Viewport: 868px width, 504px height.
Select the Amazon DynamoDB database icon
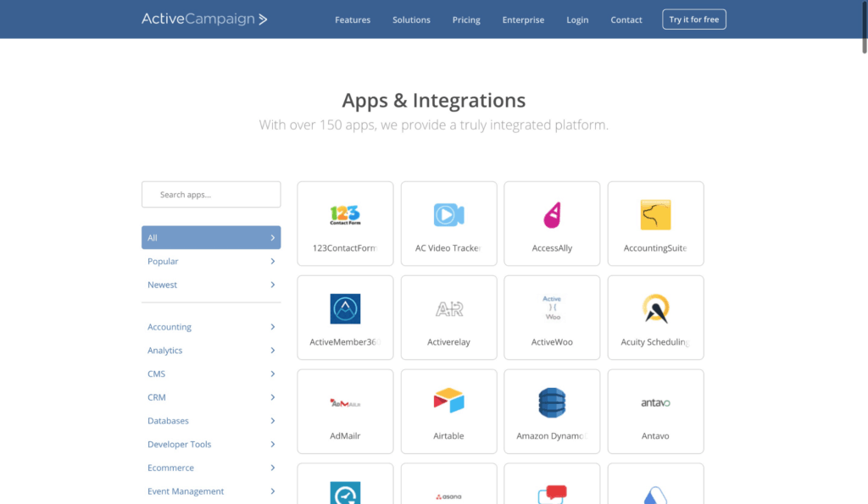[552, 402]
